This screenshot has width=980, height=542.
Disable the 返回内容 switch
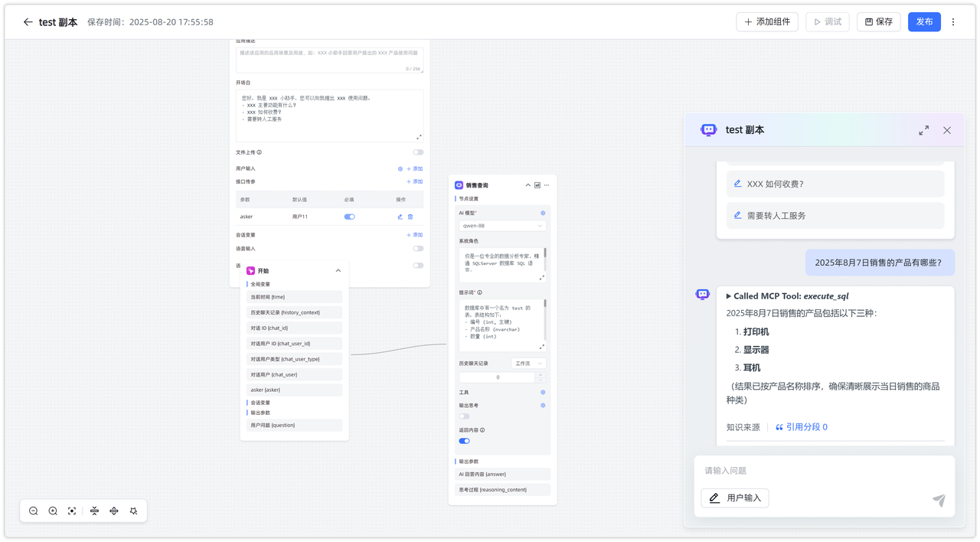pos(464,441)
